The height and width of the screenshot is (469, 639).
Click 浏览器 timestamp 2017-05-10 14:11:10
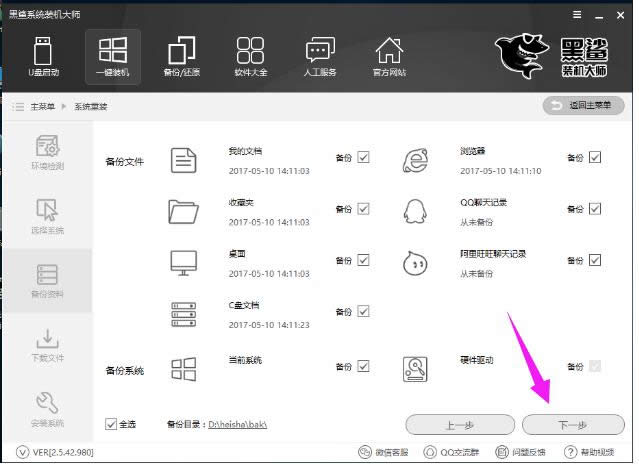tap(501, 171)
